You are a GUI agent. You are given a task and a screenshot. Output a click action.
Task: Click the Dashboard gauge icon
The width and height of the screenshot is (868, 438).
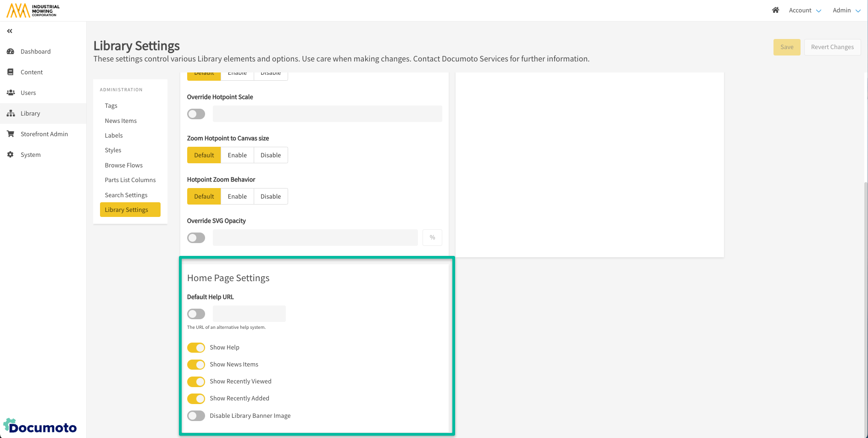pyautogui.click(x=11, y=51)
